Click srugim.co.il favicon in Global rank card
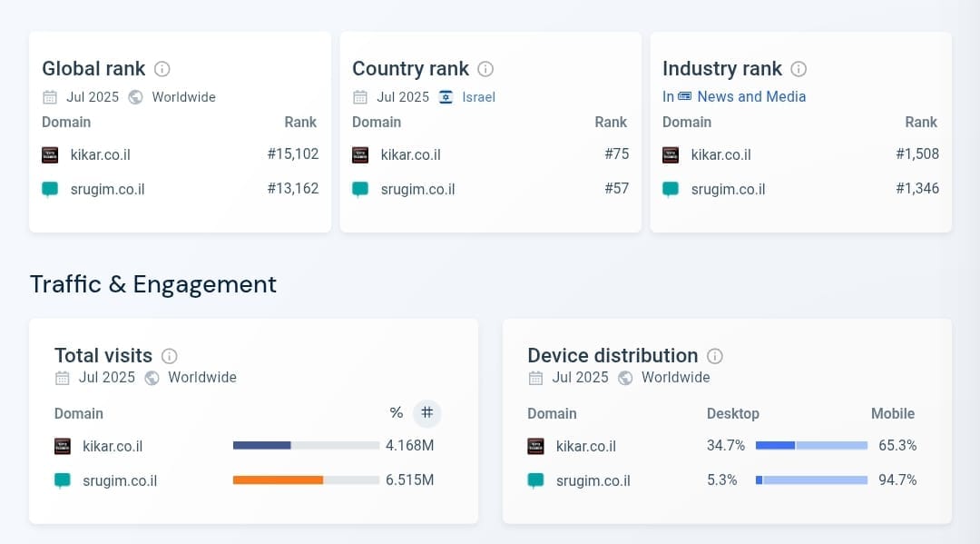 [x=50, y=189]
